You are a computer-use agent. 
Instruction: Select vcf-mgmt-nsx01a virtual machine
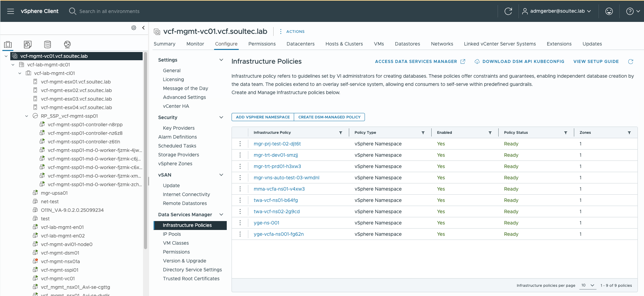[60, 261]
